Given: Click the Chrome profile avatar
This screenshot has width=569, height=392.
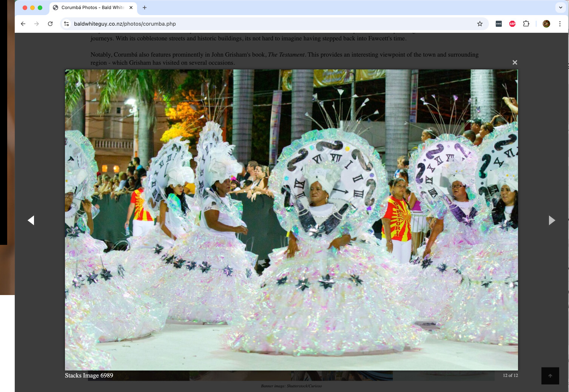Looking at the screenshot, I should [x=546, y=24].
